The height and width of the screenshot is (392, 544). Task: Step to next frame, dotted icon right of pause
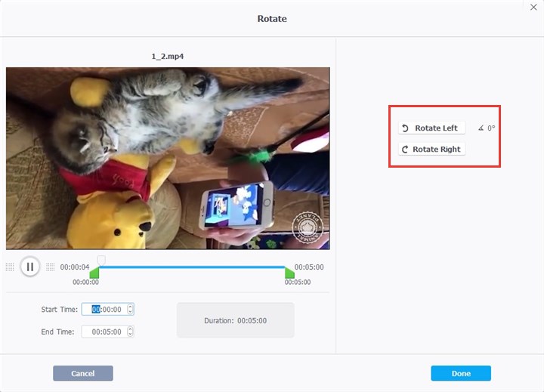(x=51, y=267)
